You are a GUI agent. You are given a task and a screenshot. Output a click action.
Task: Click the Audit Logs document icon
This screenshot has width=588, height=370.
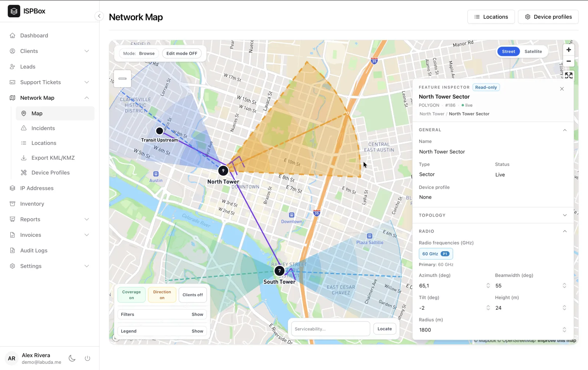12,250
